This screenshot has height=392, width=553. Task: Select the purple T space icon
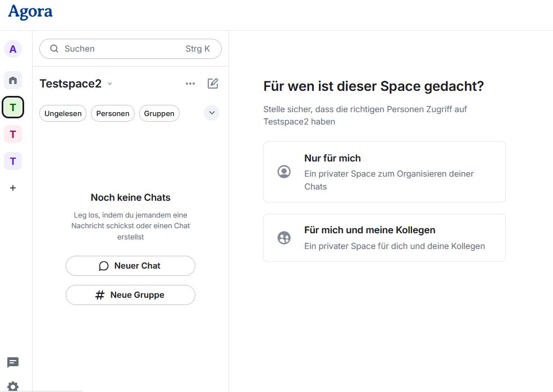click(x=13, y=162)
